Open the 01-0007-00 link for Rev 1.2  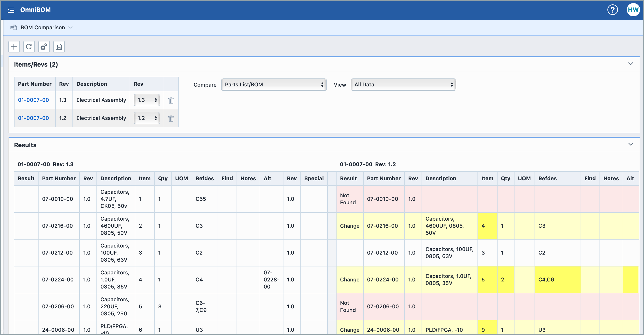pos(33,118)
